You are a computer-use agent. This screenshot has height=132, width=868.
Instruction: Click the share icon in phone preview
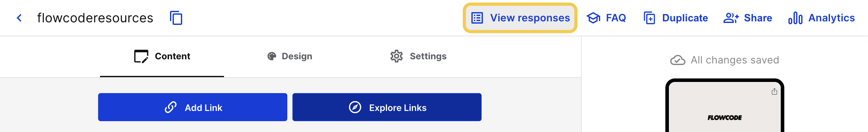pyautogui.click(x=774, y=92)
